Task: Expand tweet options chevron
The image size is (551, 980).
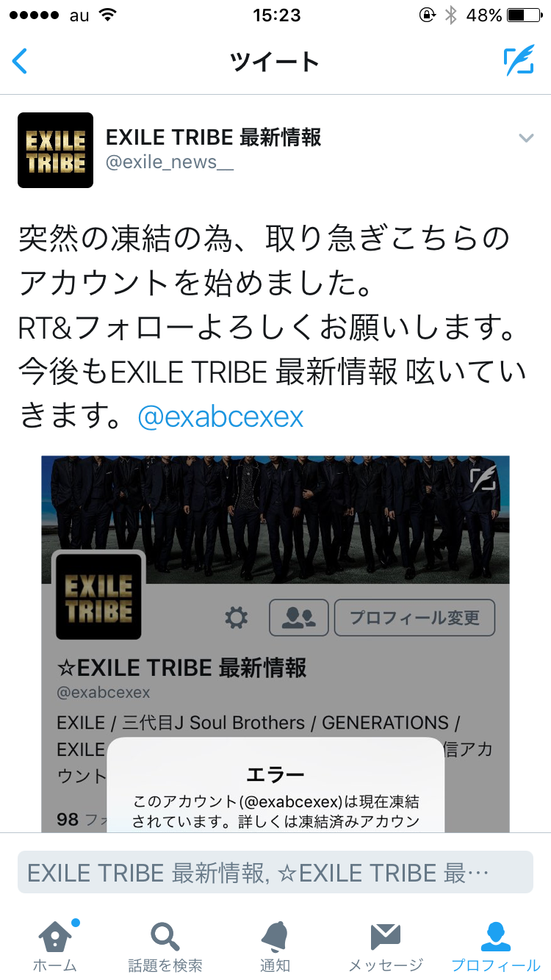Action: pos(525,137)
